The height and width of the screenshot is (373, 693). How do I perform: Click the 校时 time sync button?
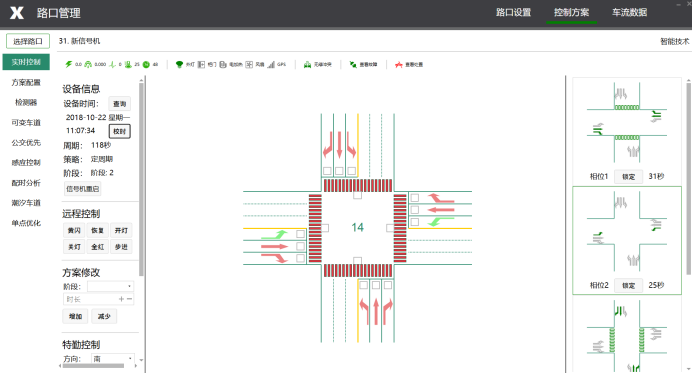pos(119,131)
